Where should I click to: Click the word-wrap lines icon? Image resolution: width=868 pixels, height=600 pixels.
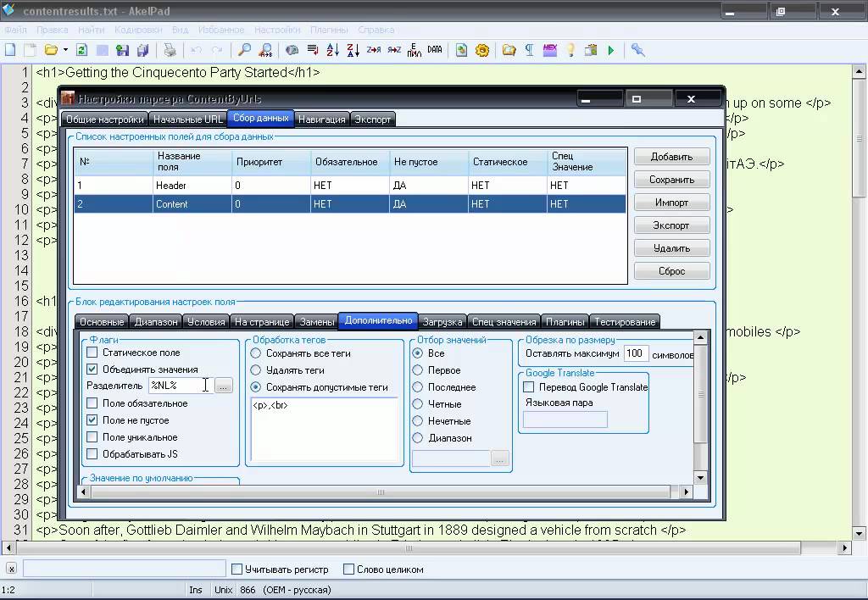click(313, 50)
